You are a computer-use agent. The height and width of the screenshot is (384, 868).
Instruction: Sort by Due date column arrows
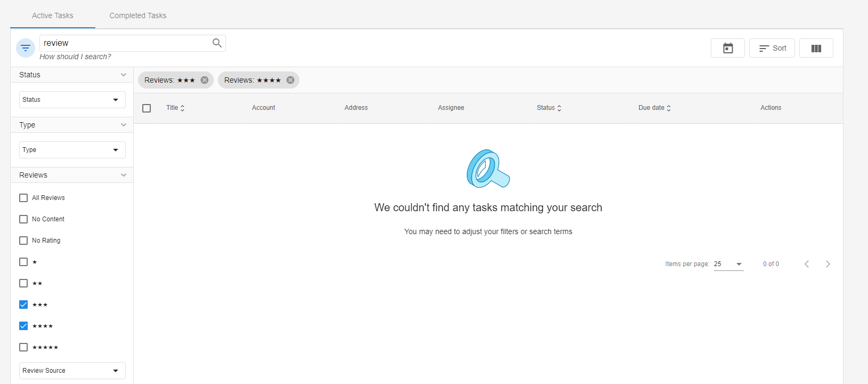point(669,108)
